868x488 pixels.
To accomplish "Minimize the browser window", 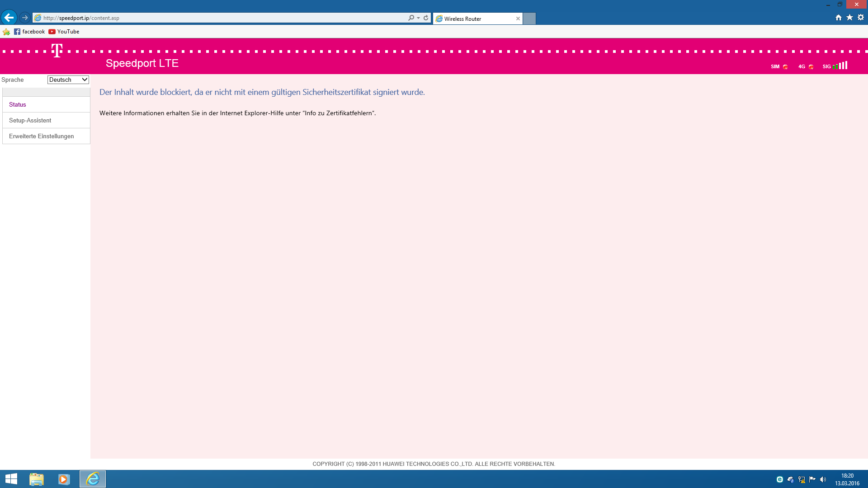I will [x=828, y=5].
